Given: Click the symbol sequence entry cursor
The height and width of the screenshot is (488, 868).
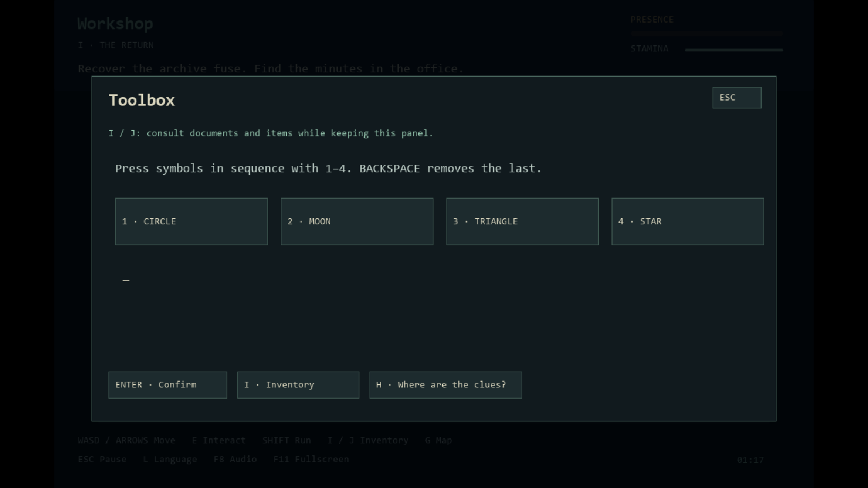Looking at the screenshot, I should point(126,280).
